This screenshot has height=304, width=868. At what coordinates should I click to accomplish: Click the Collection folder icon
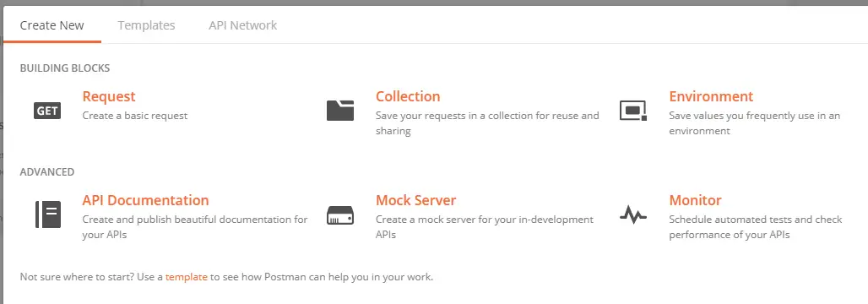coord(340,110)
